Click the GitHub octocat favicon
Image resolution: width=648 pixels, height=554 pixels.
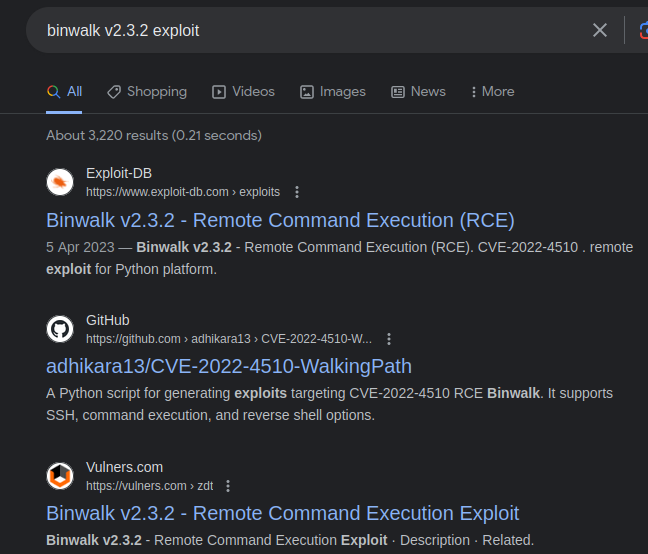click(x=60, y=329)
